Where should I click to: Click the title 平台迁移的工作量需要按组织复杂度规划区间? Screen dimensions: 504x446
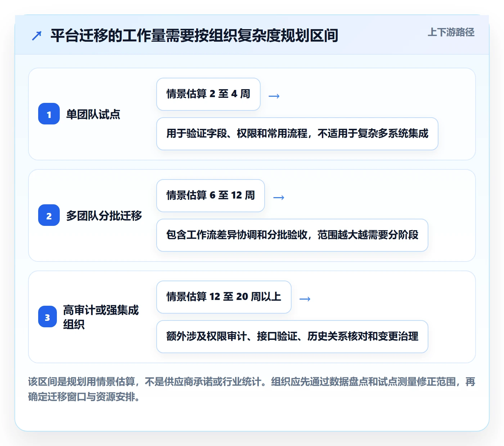click(x=194, y=36)
